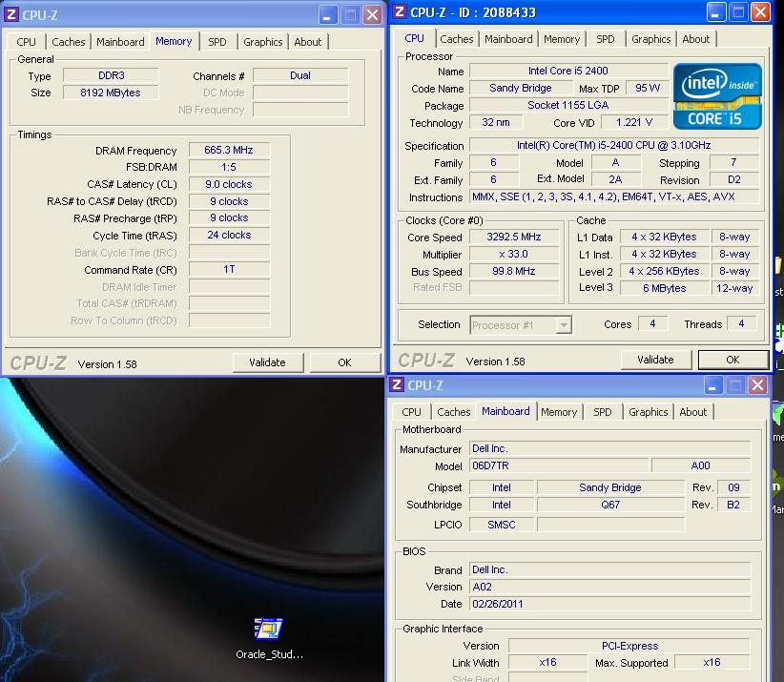
Task: Click the Specification field i5-2400 CPU @ 3.10GHz
Action: [x=614, y=146]
